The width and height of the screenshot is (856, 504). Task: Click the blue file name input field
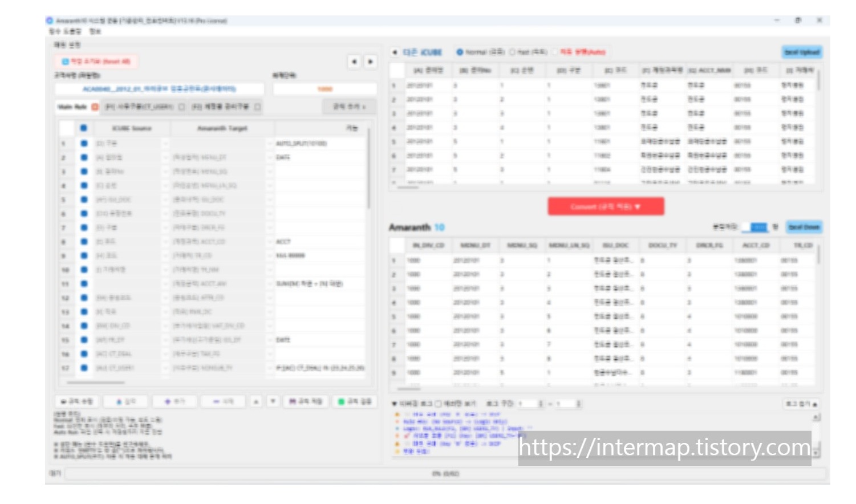click(x=159, y=89)
